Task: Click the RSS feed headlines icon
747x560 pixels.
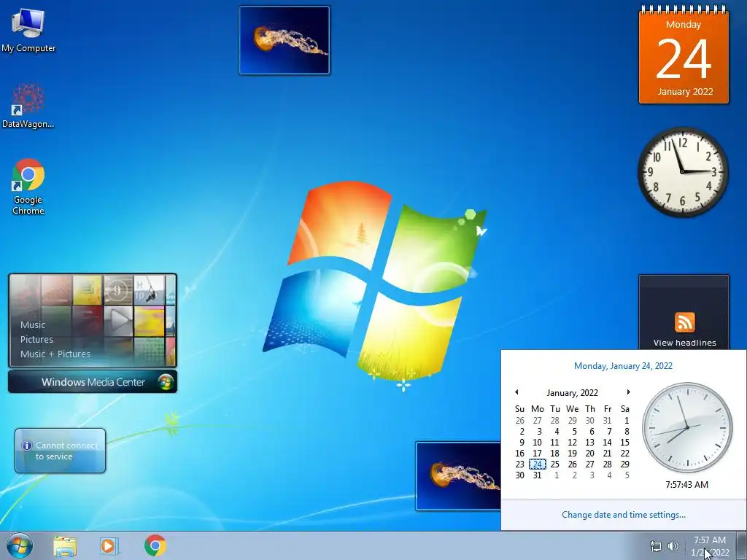Action: coord(684,322)
